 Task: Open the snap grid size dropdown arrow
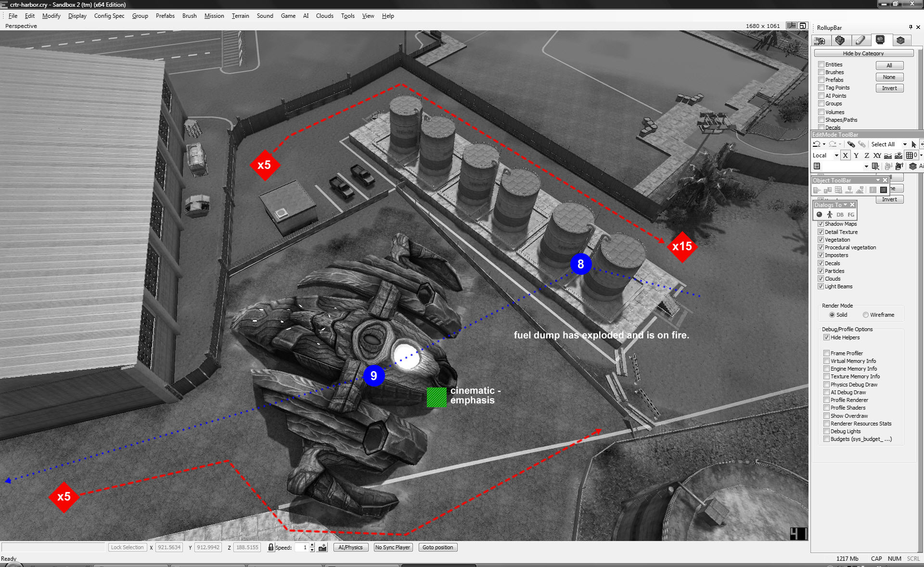pyautogui.click(x=921, y=155)
